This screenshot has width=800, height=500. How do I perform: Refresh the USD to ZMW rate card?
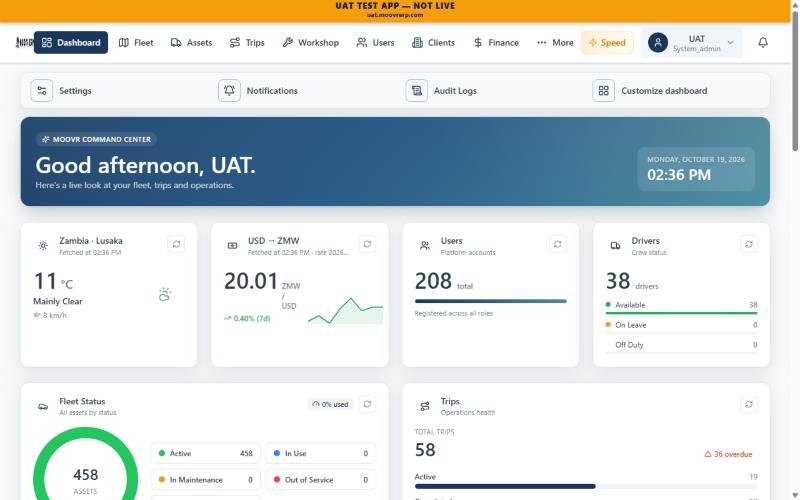click(x=367, y=244)
